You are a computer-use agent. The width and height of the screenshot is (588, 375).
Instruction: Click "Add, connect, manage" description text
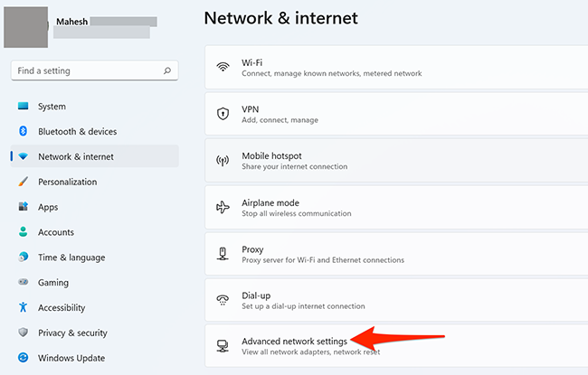280,120
